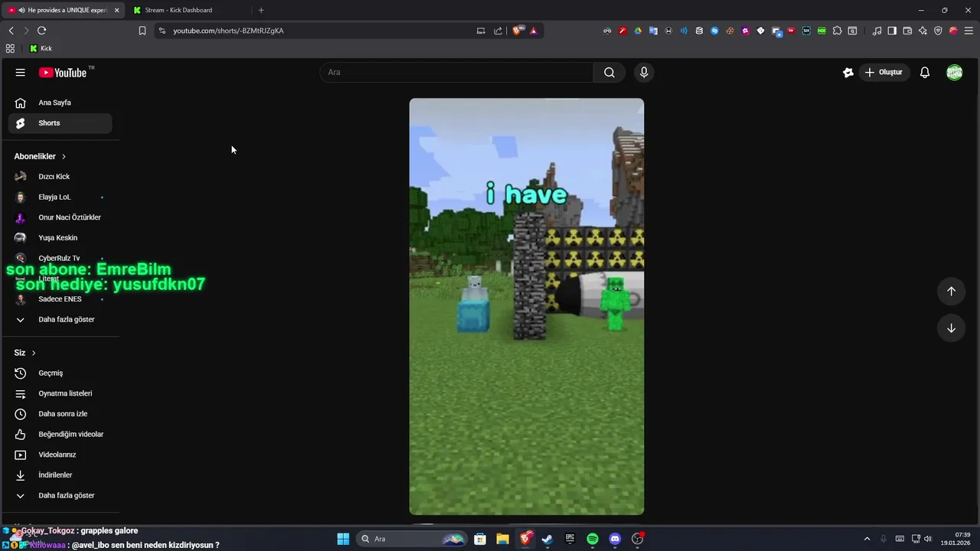Open Brave wallet icon
This screenshot has height=551, width=980.
[907, 31]
